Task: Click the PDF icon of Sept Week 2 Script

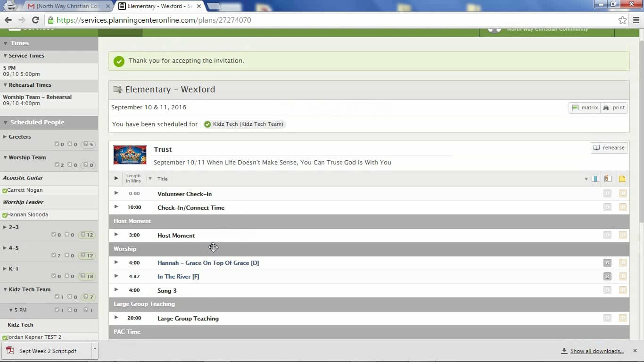Action: coord(10,351)
